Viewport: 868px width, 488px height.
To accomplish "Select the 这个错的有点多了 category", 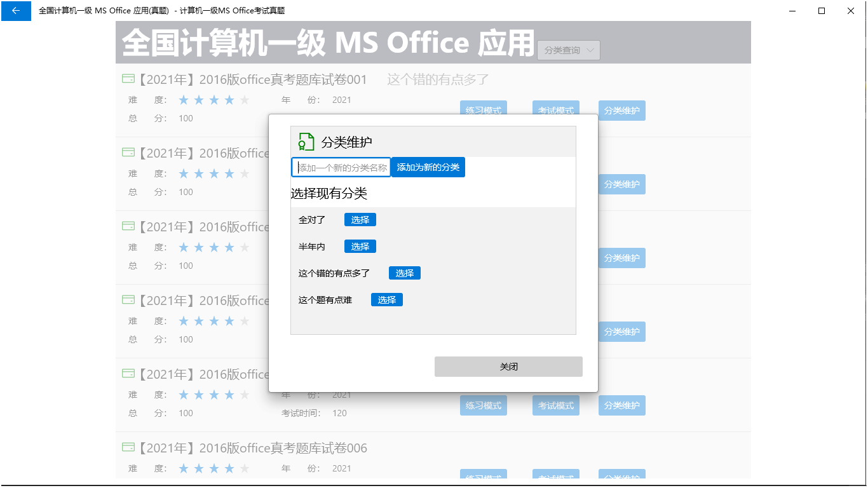I will click(405, 273).
